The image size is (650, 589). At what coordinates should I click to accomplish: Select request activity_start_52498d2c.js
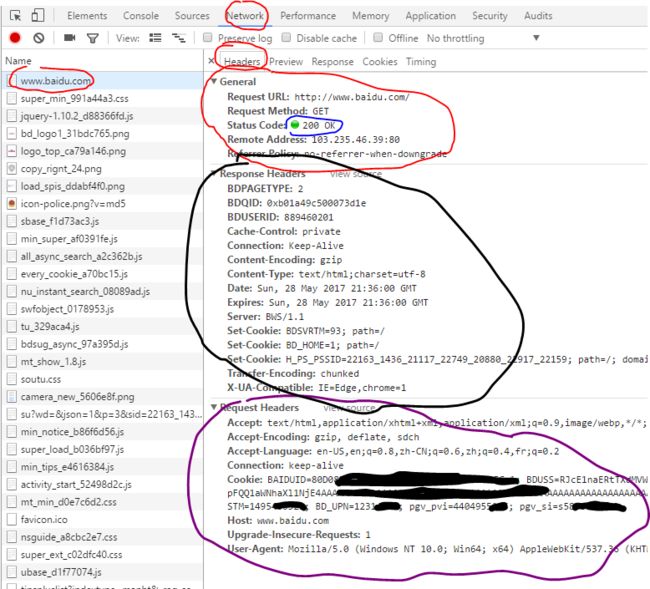tap(102, 484)
